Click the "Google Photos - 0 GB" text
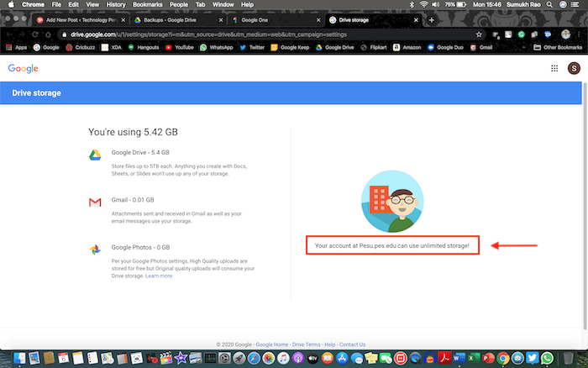This screenshot has height=368, width=588. click(140, 247)
